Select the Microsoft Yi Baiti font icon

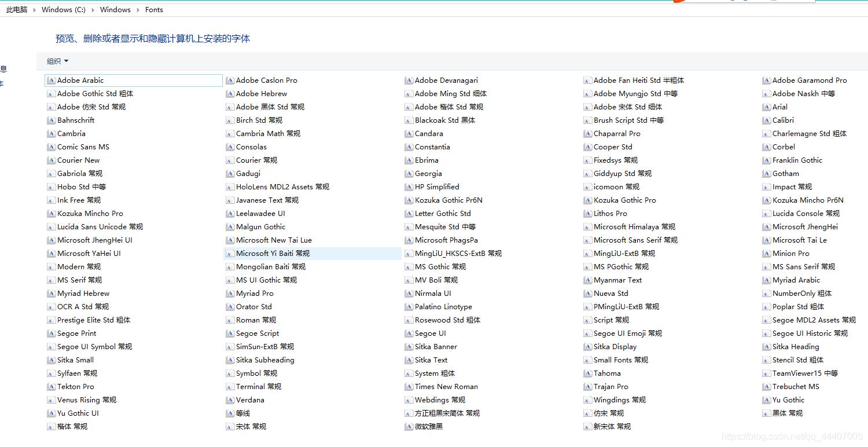pyautogui.click(x=230, y=254)
